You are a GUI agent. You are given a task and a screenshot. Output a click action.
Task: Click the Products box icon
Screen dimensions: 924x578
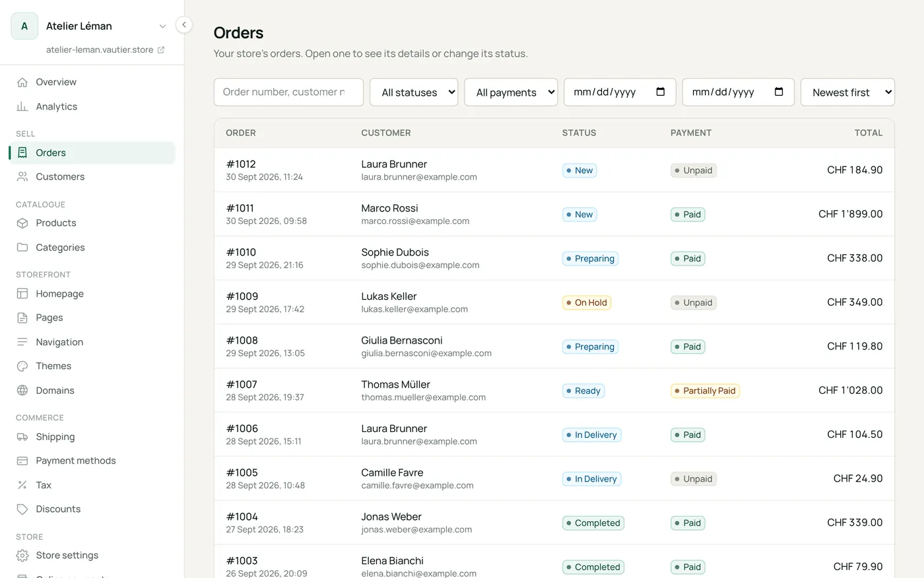pyautogui.click(x=22, y=223)
